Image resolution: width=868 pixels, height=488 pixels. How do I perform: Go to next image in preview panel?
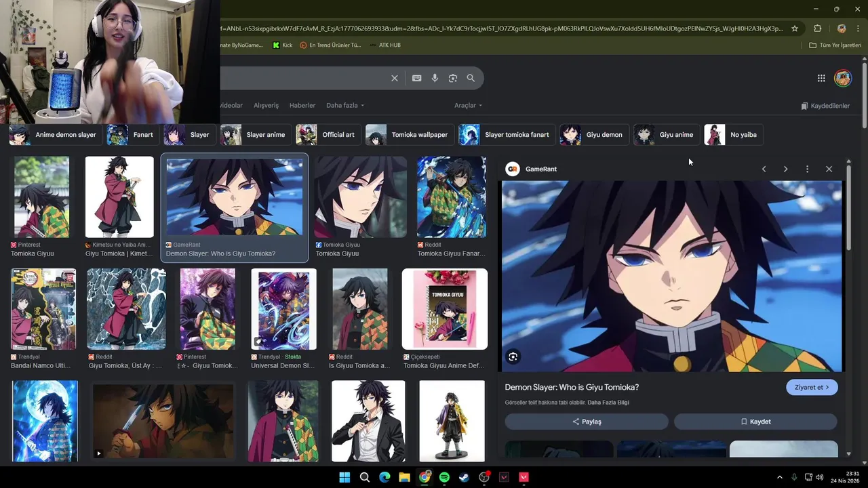coord(785,169)
